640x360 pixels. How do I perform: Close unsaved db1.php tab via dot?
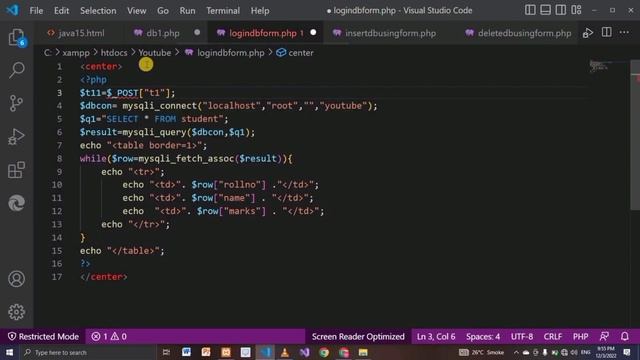pyautogui.click(x=197, y=32)
